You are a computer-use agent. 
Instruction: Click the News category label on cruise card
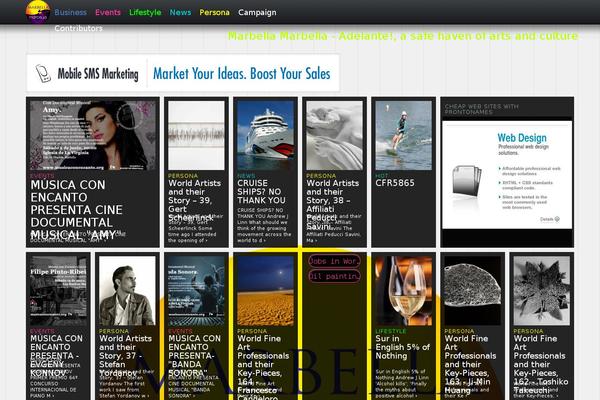click(x=246, y=176)
